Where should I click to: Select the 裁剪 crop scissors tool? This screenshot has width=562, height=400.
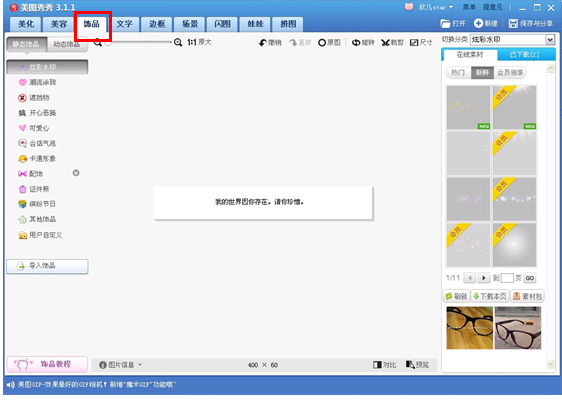click(x=392, y=43)
